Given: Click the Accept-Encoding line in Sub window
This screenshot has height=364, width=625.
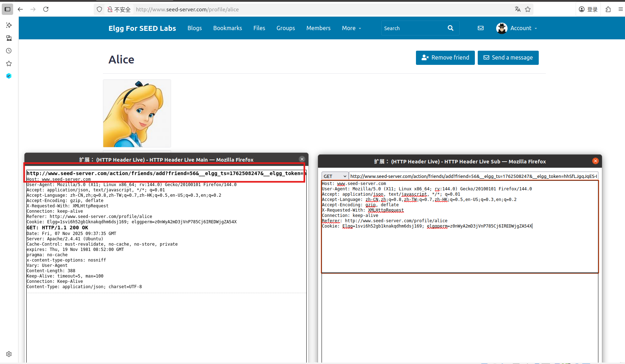Looking at the screenshot, I should coord(360,205).
